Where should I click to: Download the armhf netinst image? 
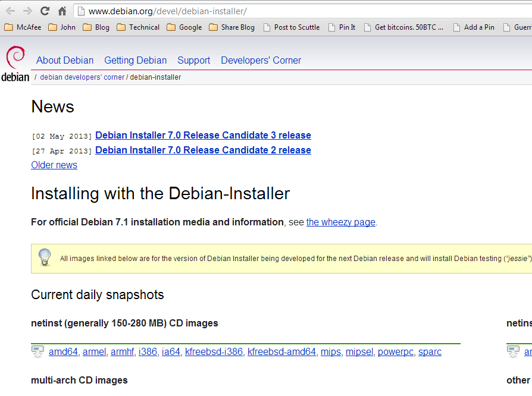[x=123, y=352]
